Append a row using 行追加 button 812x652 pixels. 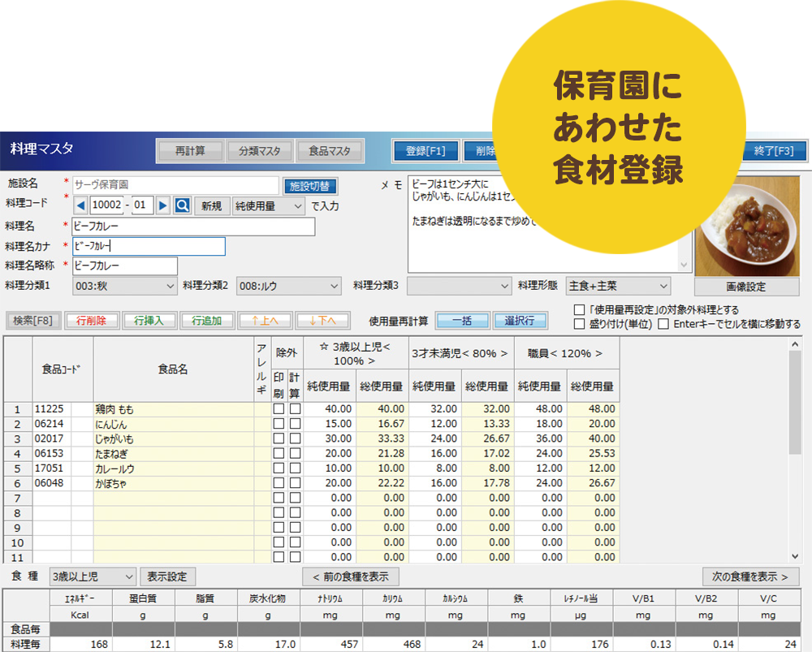point(206,321)
